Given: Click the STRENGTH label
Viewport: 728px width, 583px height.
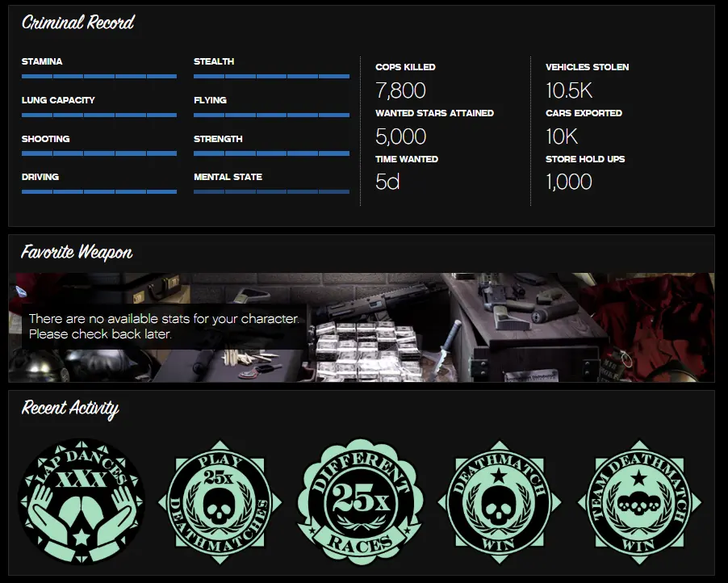Looking at the screenshot, I should pyautogui.click(x=218, y=138).
